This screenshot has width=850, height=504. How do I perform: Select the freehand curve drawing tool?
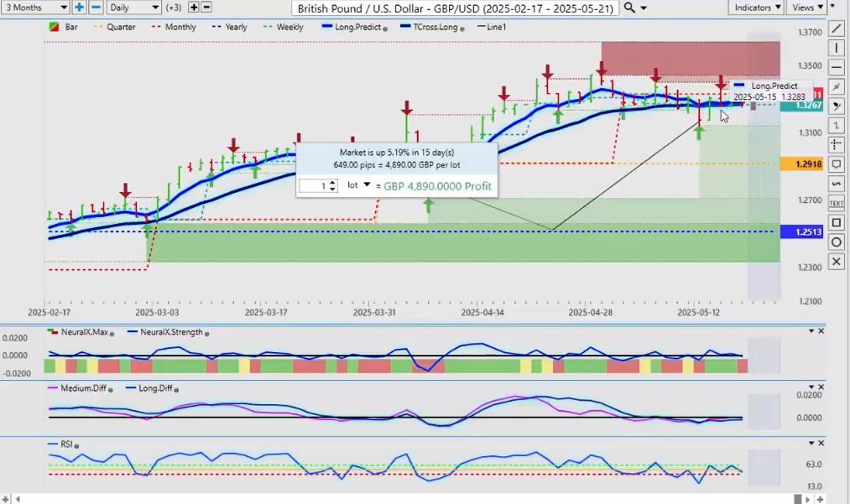[x=837, y=184]
